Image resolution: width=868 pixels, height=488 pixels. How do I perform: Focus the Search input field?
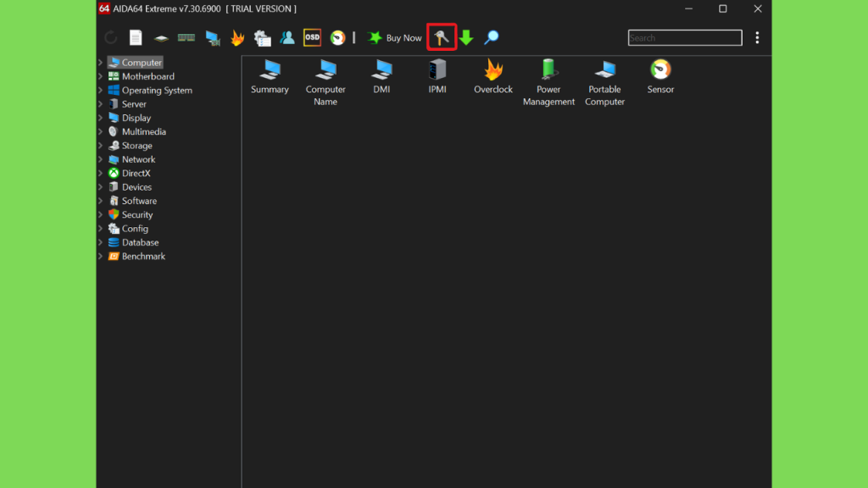pyautogui.click(x=685, y=37)
